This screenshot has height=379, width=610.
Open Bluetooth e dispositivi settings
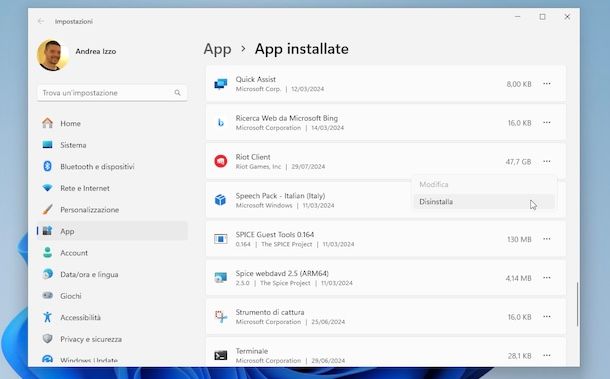112,167
